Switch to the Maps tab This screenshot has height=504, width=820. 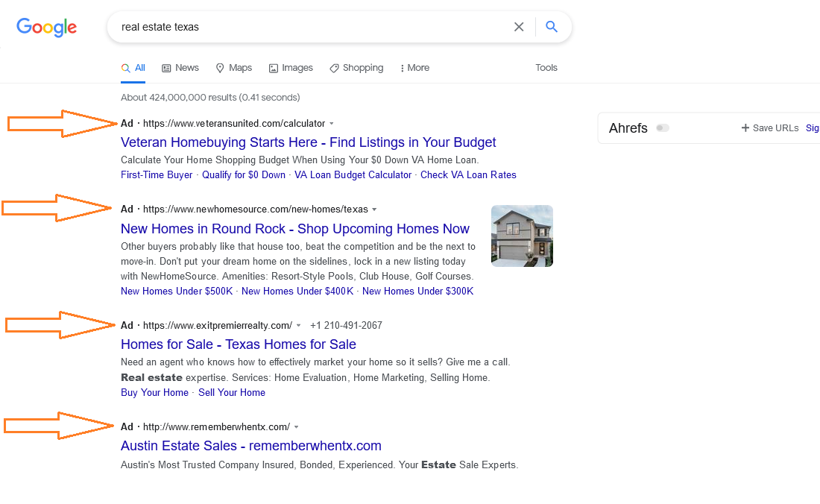click(234, 68)
